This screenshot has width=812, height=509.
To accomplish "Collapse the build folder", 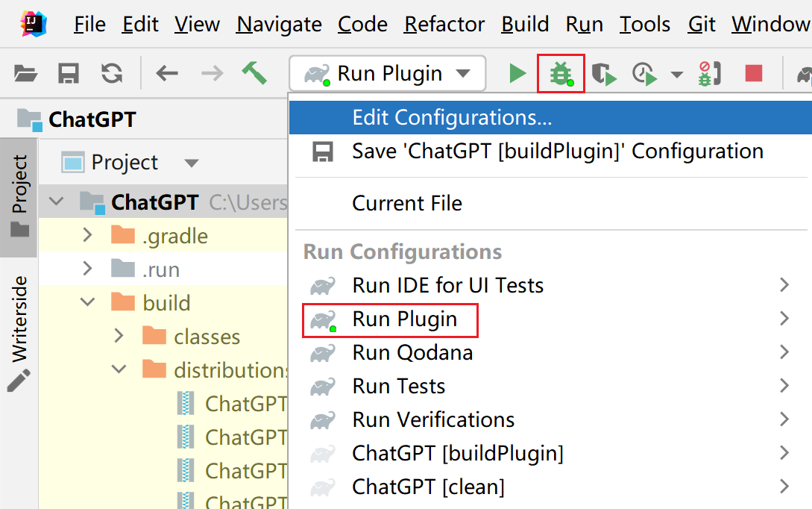I will coord(88,302).
